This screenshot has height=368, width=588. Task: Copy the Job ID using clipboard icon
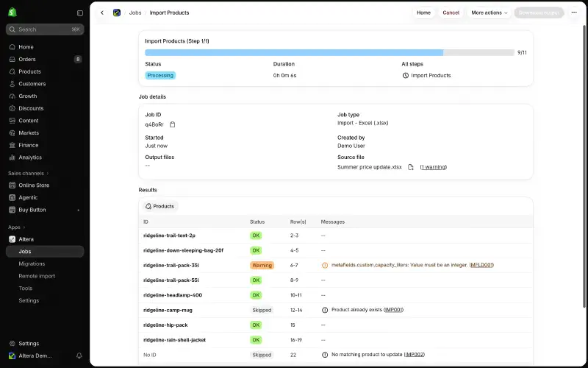coord(173,124)
